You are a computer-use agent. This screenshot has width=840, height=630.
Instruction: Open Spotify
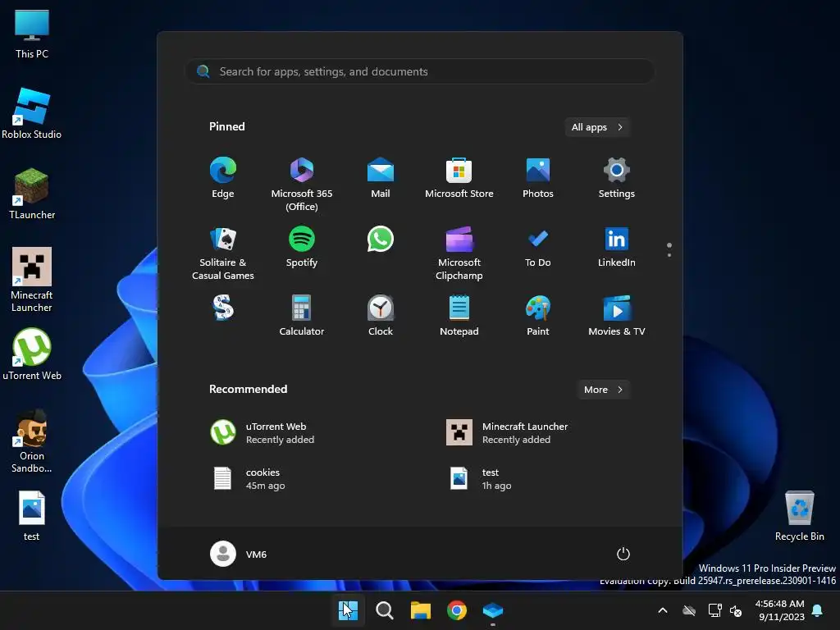click(x=302, y=247)
